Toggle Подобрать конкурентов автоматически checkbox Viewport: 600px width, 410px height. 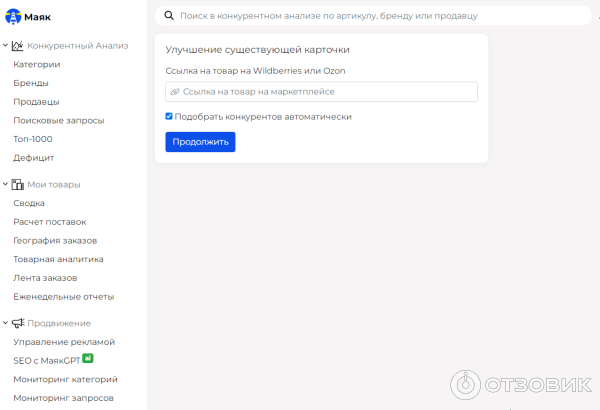pyautogui.click(x=169, y=117)
